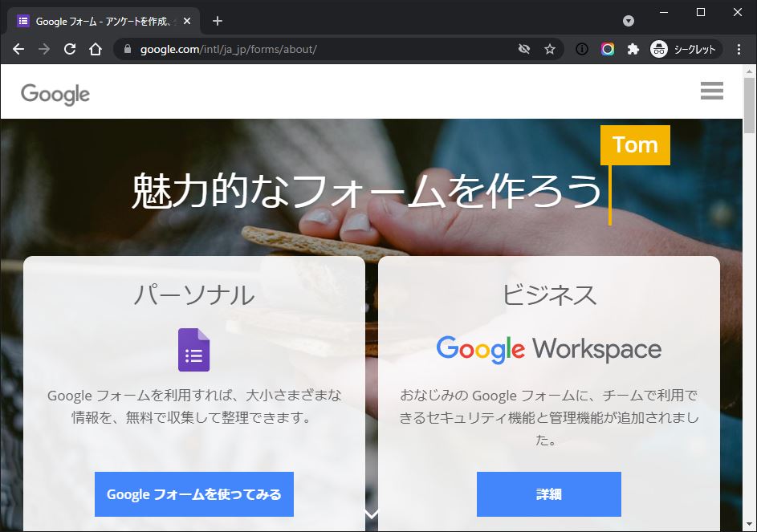
Task: Click the down chevron to scroll page
Action: point(372,514)
